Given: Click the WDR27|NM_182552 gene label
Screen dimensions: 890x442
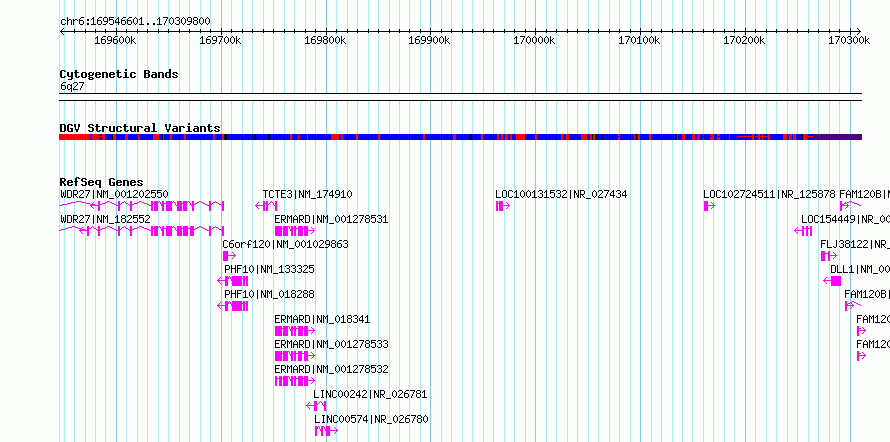Looking at the screenshot, I should (x=105, y=219).
